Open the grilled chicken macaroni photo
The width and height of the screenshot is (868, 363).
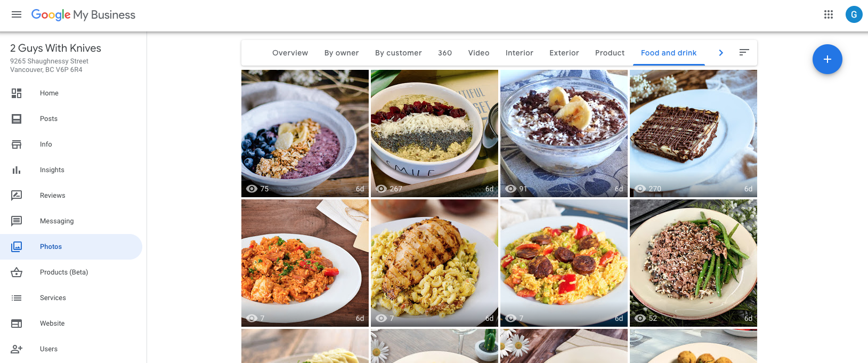point(434,263)
